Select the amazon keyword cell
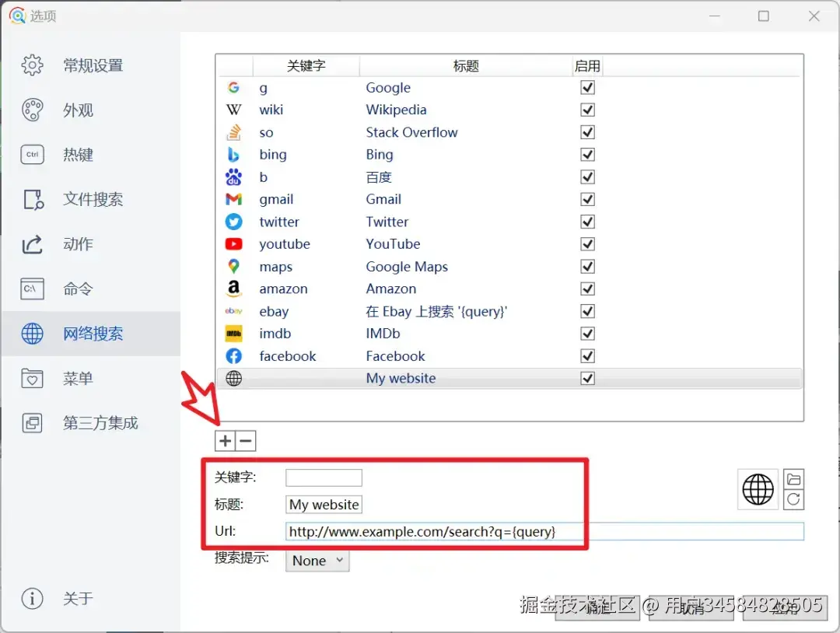Viewport: 840px width, 633px height. pos(283,289)
